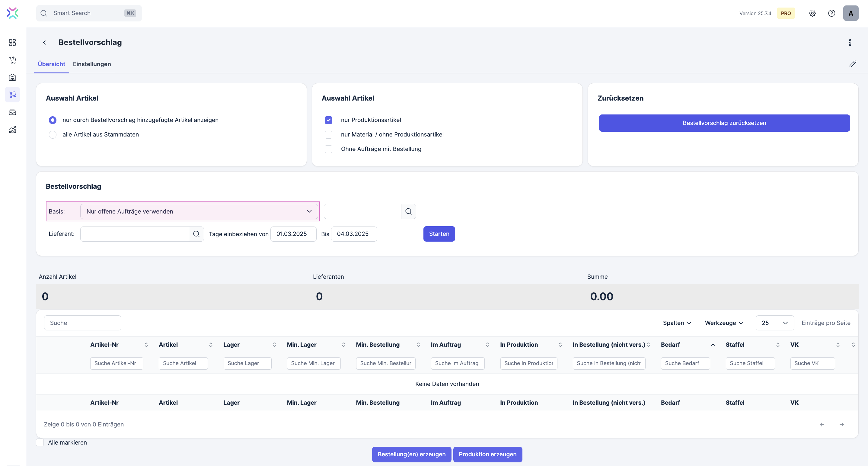Open the Basis dropdown
This screenshot has width=868, height=466.
pos(199,211)
